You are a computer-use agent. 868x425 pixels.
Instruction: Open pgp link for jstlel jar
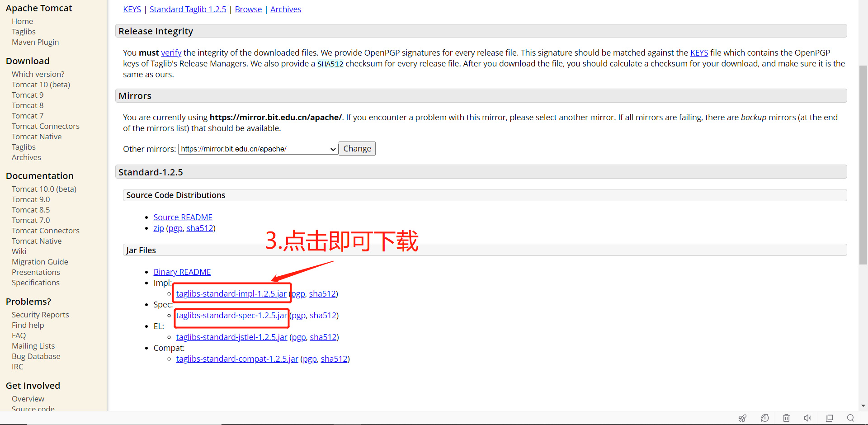coord(299,337)
